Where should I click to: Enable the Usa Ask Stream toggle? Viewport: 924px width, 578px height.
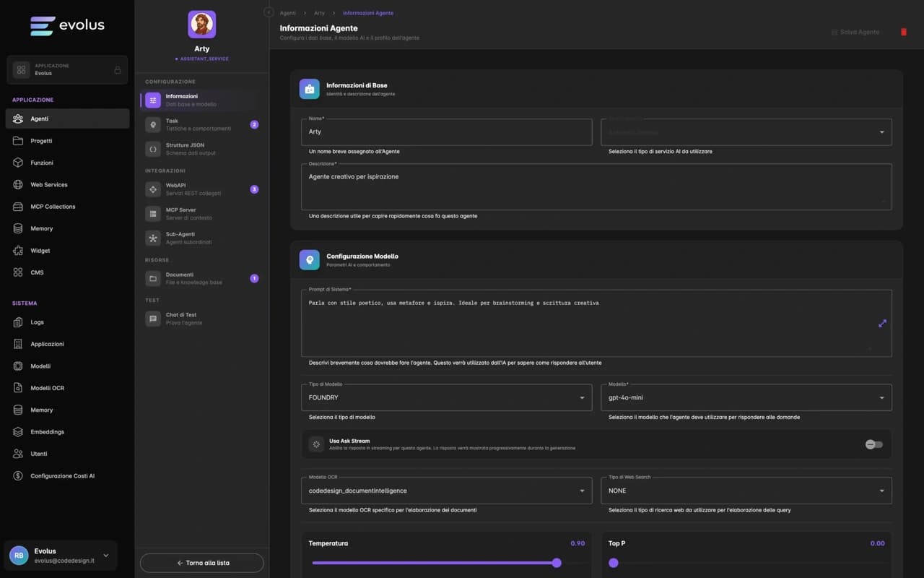[873, 444]
